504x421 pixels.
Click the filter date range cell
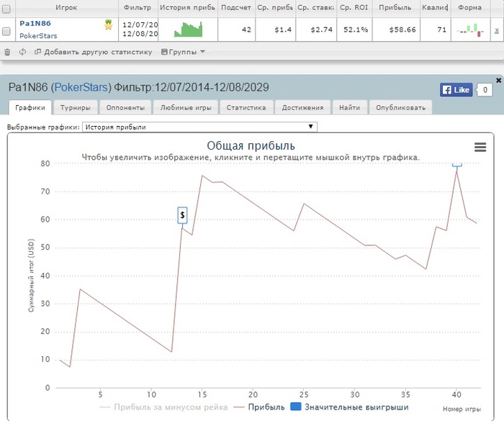(138, 30)
